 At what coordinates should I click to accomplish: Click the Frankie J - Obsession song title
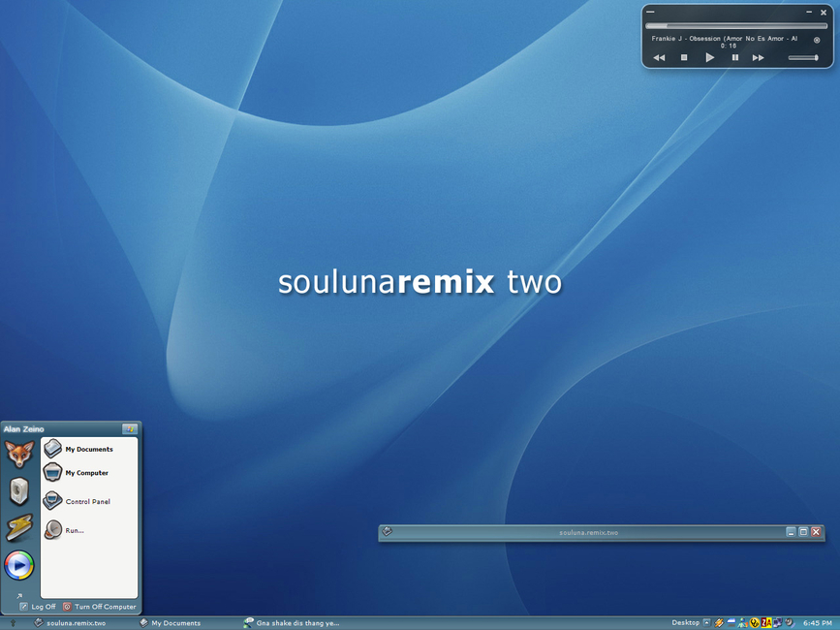[725, 39]
